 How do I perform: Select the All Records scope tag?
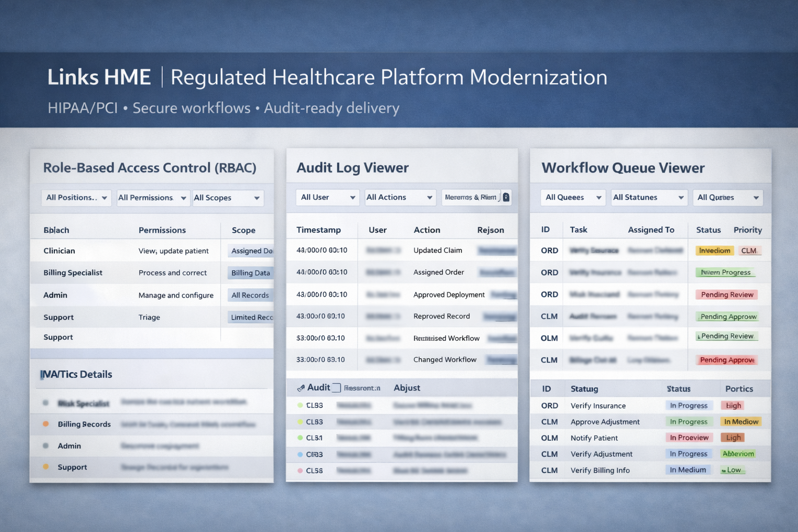pos(250,295)
